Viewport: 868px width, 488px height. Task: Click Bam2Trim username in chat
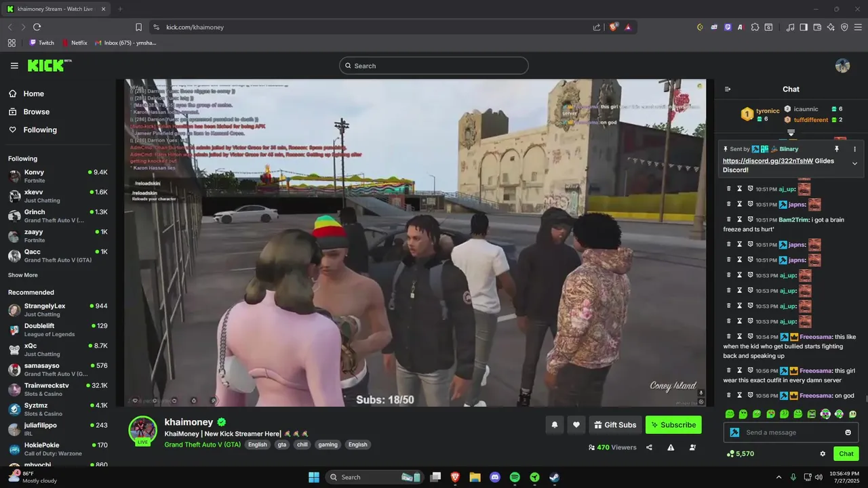click(794, 220)
